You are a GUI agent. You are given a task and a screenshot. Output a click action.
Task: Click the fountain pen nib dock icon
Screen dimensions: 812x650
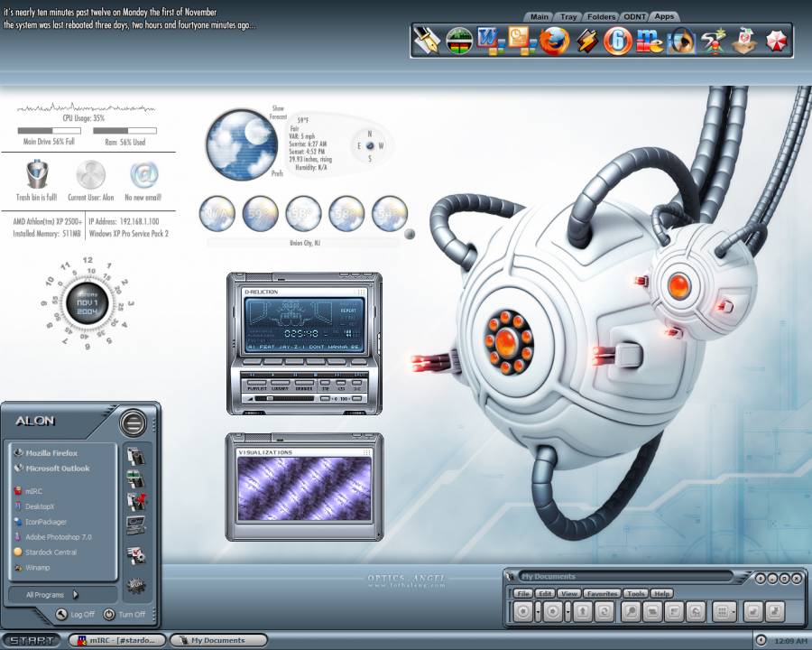[x=426, y=41]
